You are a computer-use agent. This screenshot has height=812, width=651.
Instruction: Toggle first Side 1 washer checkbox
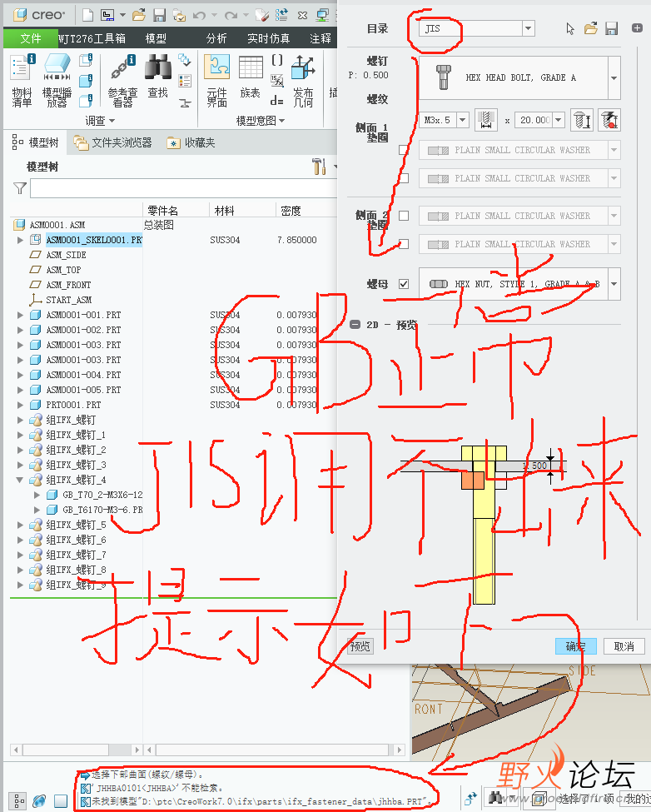coord(404,150)
